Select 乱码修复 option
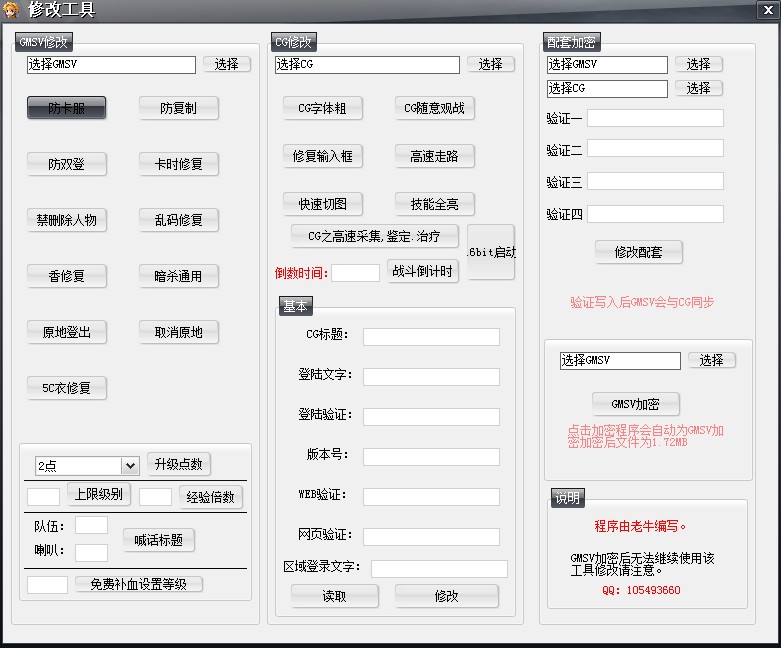The image size is (781, 648). [178, 220]
